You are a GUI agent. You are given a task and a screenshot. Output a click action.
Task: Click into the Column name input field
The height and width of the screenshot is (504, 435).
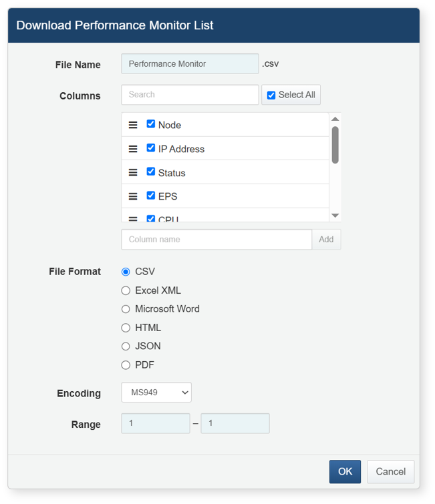(x=216, y=240)
